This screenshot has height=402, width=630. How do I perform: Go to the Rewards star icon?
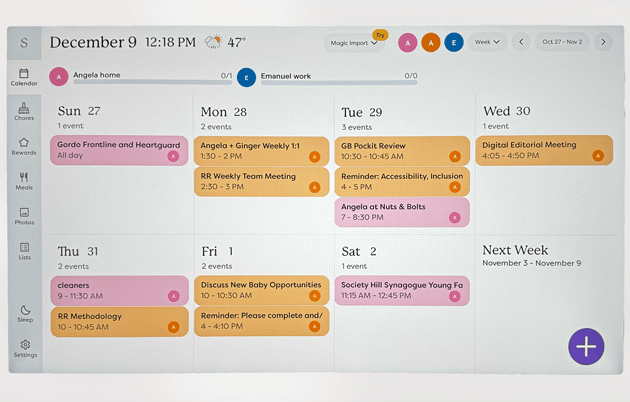pos(24,146)
